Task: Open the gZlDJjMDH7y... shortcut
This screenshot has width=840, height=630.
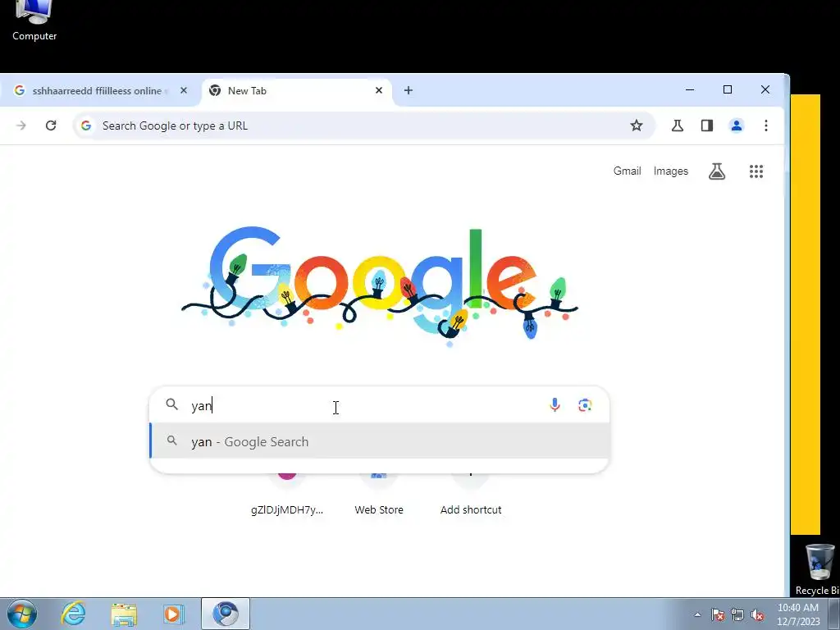Action: [287, 493]
